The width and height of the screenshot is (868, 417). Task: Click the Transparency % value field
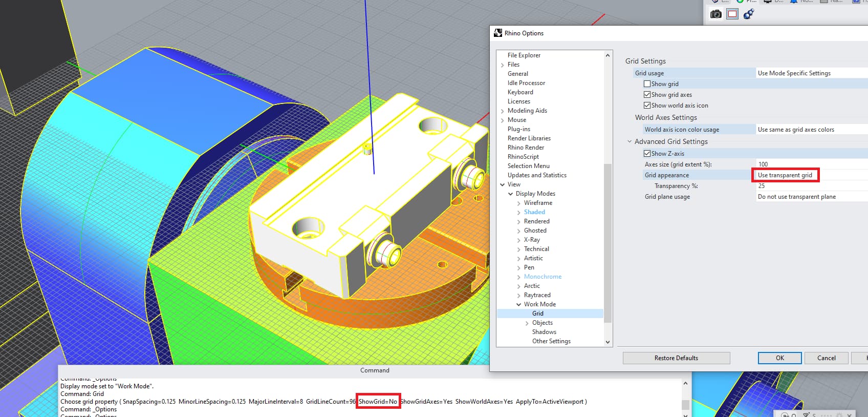(812, 186)
